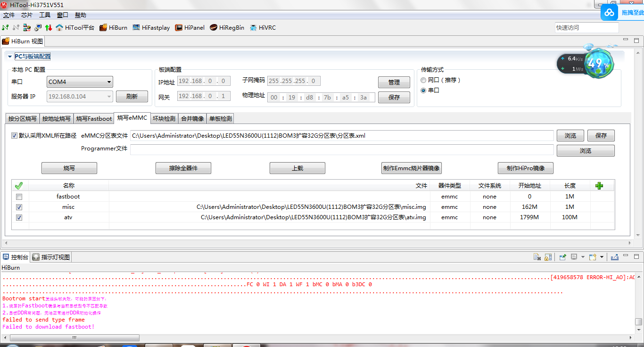644x347 pixels.
Task: Switch to the 单板检测 tab
Action: tap(221, 119)
